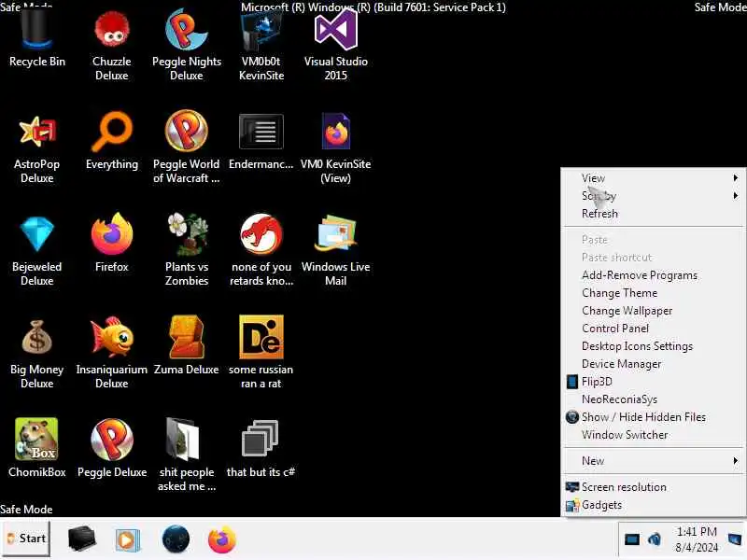Open Firefox from the taskbar

[222, 540]
